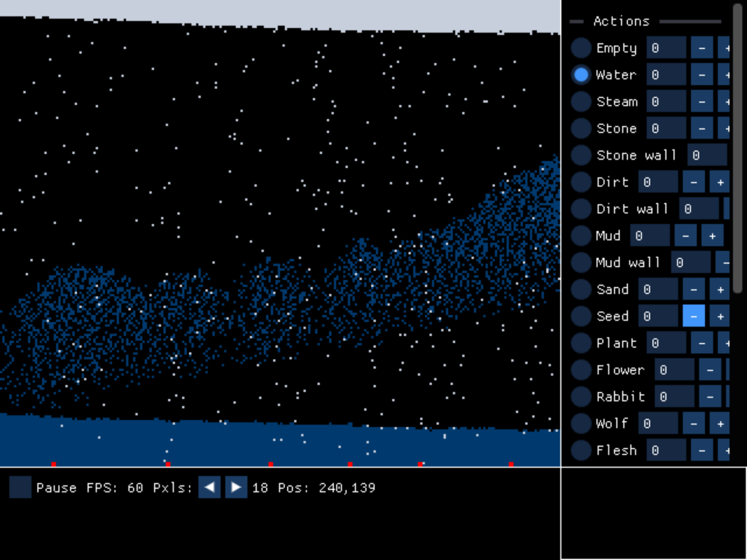Edit the Stone wall value field
The image size is (747, 560).
(x=707, y=156)
